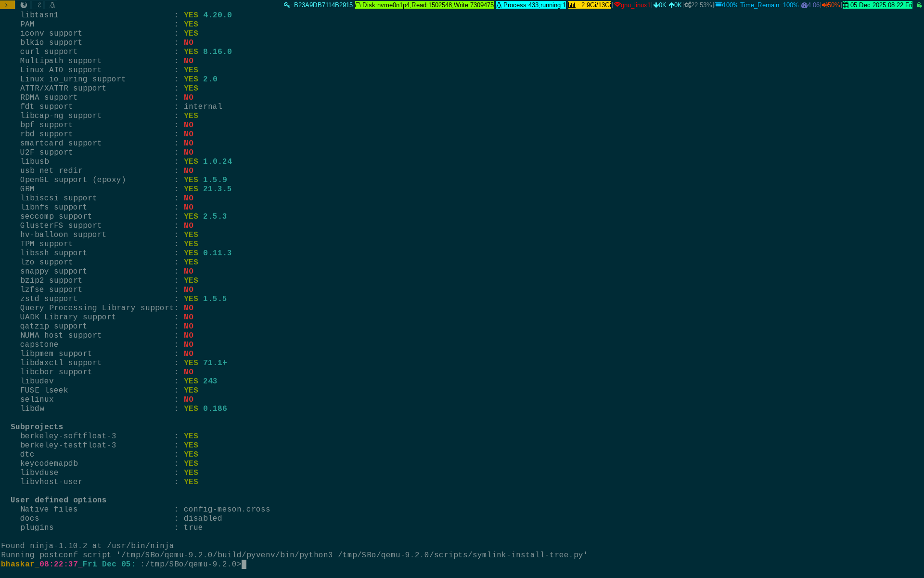Click the nvme0n1p4 disk status block
The image size is (924, 578).
[x=424, y=5]
